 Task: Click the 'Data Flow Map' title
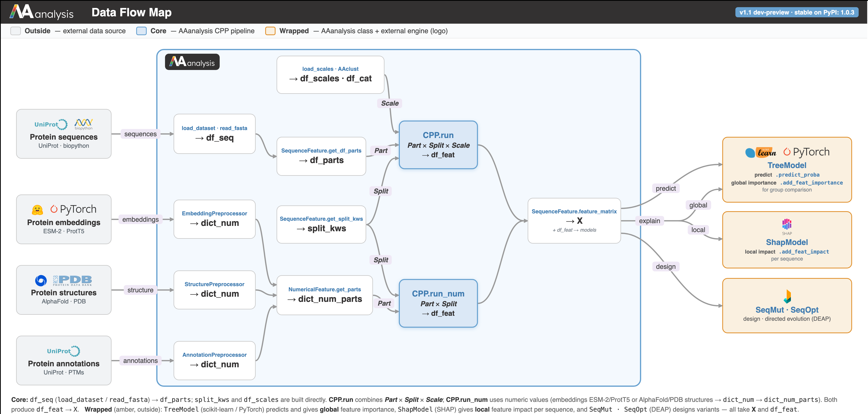click(x=131, y=13)
